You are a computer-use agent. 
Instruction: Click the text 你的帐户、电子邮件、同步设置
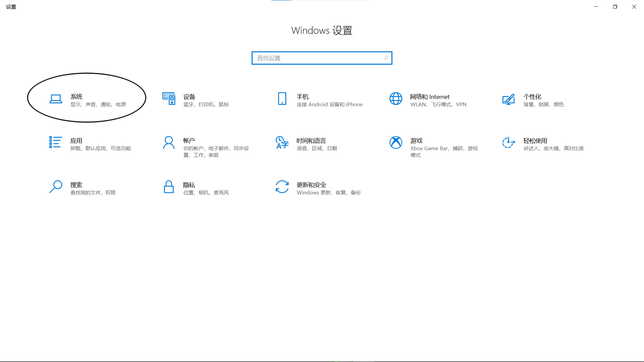click(x=216, y=152)
